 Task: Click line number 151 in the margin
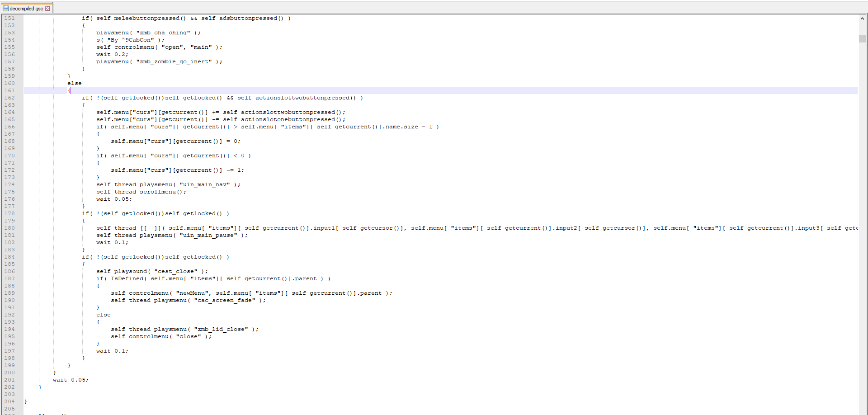(x=9, y=18)
